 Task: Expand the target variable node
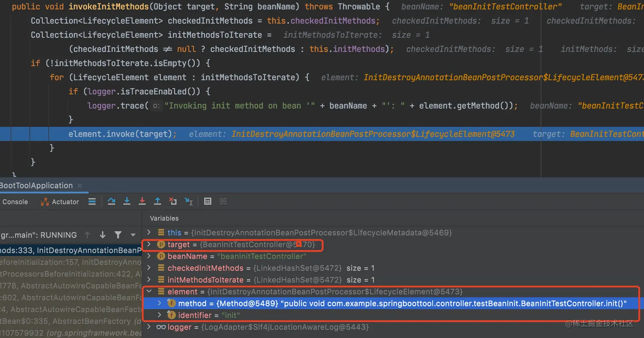pyautogui.click(x=149, y=244)
